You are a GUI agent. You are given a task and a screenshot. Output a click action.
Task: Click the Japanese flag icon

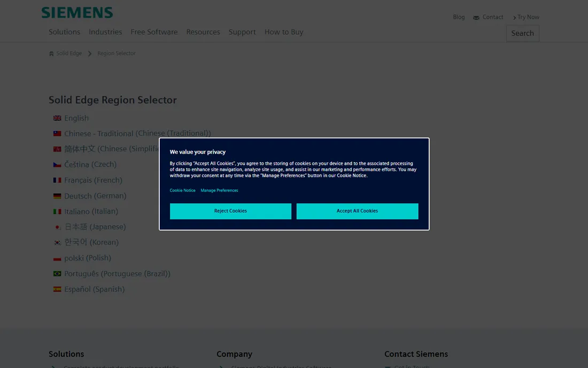[x=57, y=227]
